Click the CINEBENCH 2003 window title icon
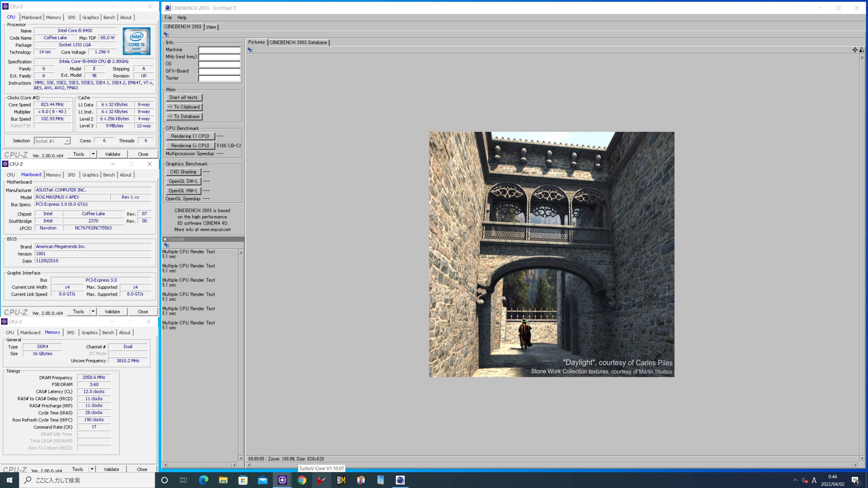Screen dimensions: 868x488 [x=167, y=8]
